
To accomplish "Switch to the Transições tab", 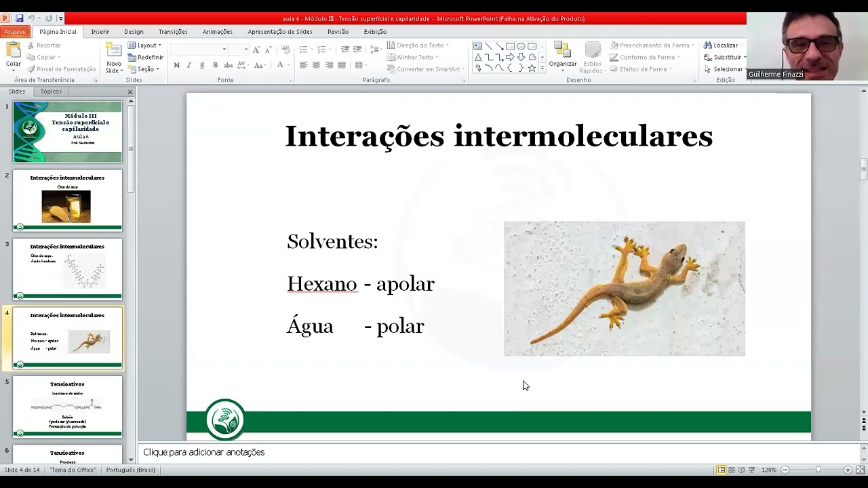I will (173, 32).
